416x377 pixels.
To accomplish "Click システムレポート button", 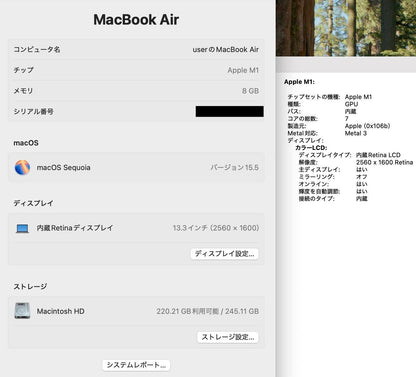I will (x=136, y=365).
